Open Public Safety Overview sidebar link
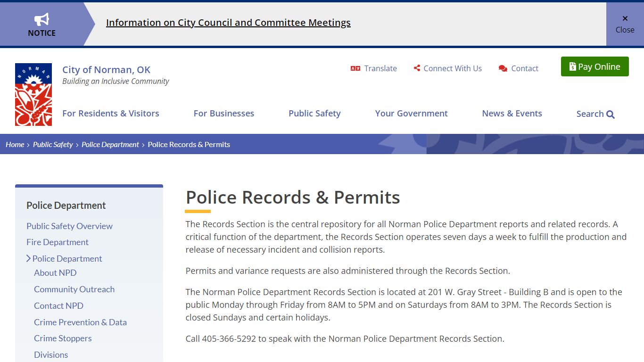Image resolution: width=644 pixels, height=362 pixels. coord(69,226)
